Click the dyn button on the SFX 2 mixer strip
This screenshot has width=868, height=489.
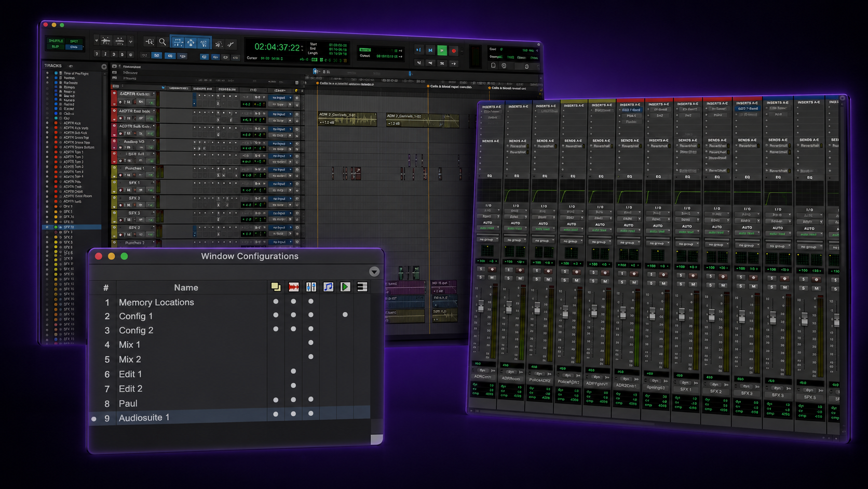[714, 385]
